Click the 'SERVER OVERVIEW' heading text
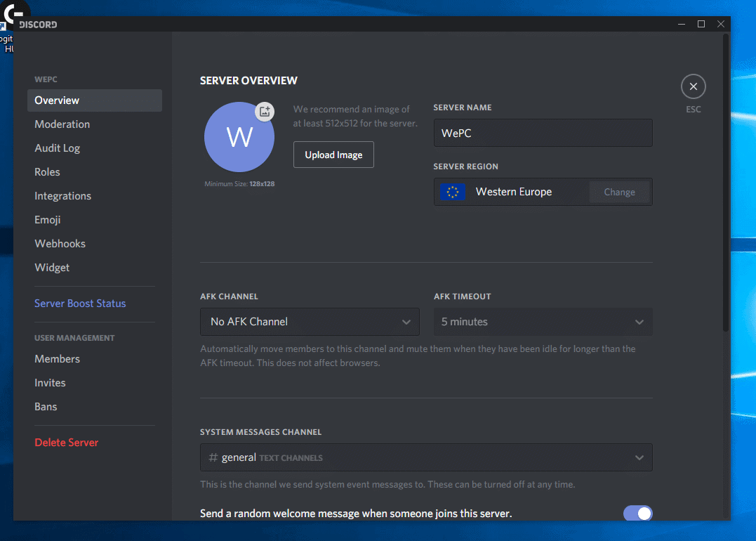Screen dimensions: 756x541 (x=248, y=81)
